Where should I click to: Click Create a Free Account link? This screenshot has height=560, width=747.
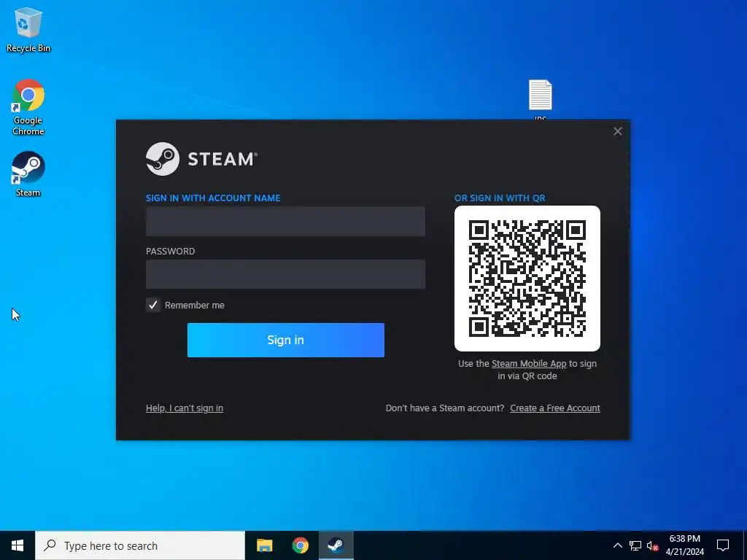coord(555,408)
